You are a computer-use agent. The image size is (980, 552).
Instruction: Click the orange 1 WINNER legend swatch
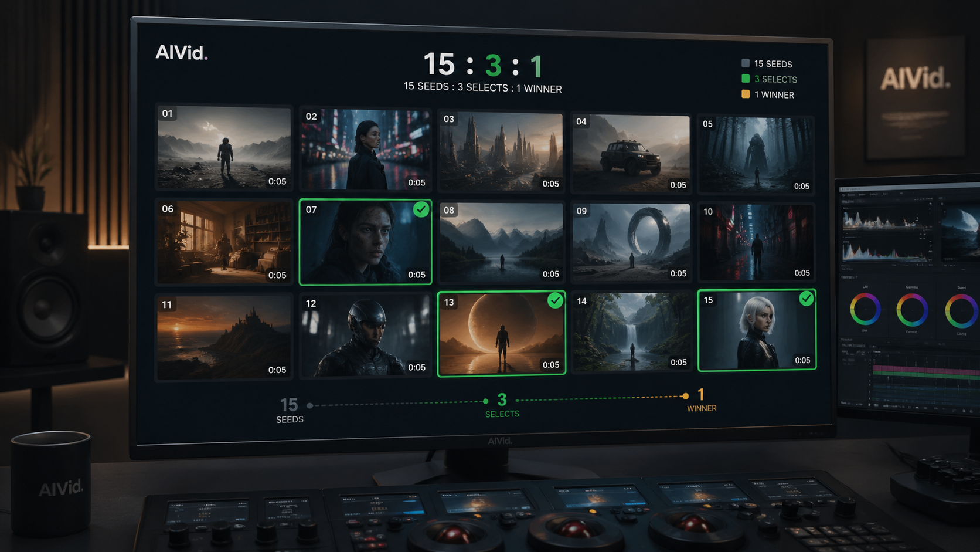[746, 94]
